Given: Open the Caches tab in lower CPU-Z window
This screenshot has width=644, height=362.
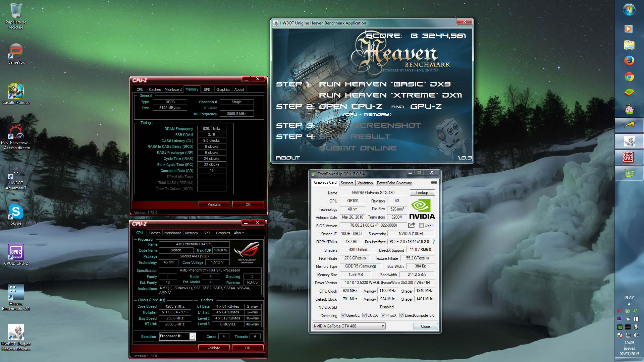Looking at the screenshot, I should pos(154,233).
